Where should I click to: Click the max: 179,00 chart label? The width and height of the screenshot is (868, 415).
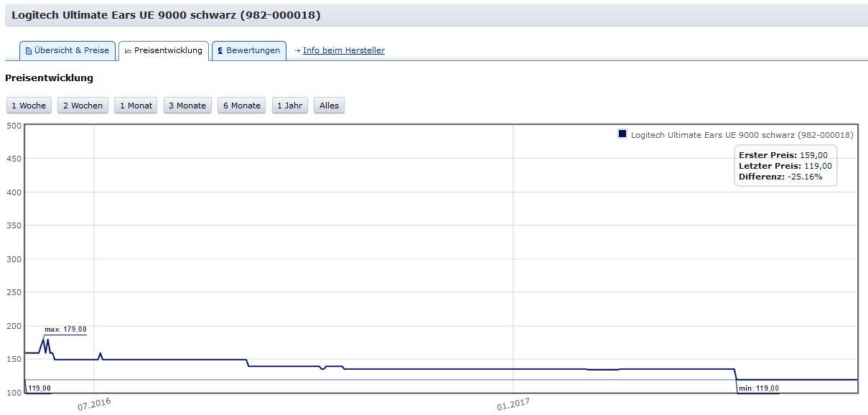click(x=65, y=330)
